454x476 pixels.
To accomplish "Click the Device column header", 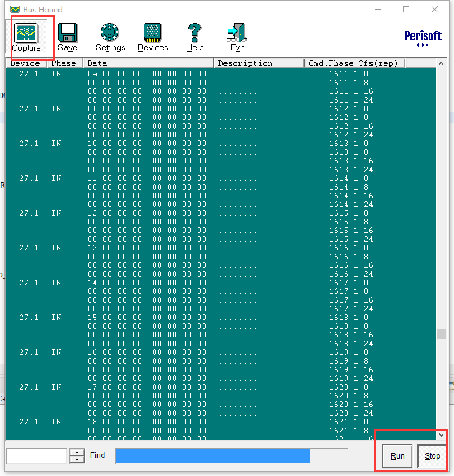I will pyautogui.click(x=26, y=63).
